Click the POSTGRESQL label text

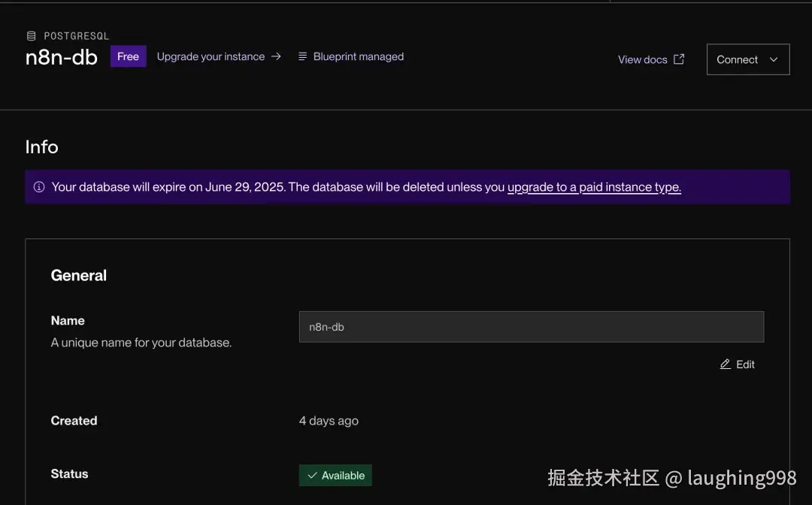[77, 36]
